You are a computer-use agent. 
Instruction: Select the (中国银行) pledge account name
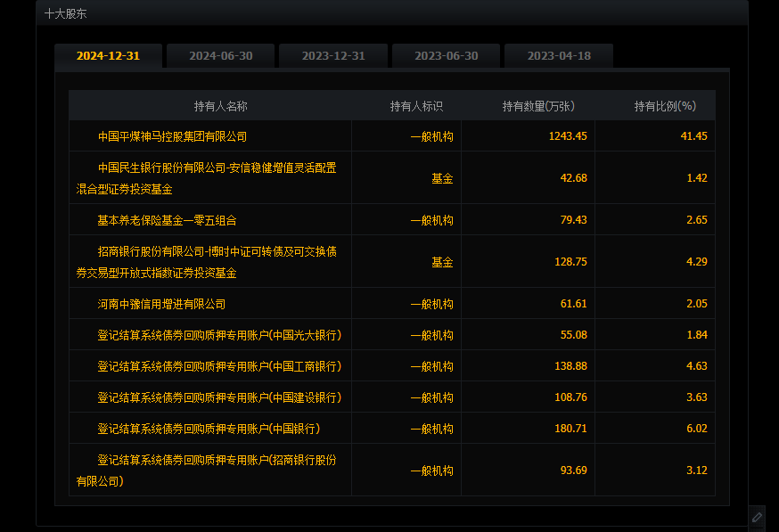tap(209, 430)
